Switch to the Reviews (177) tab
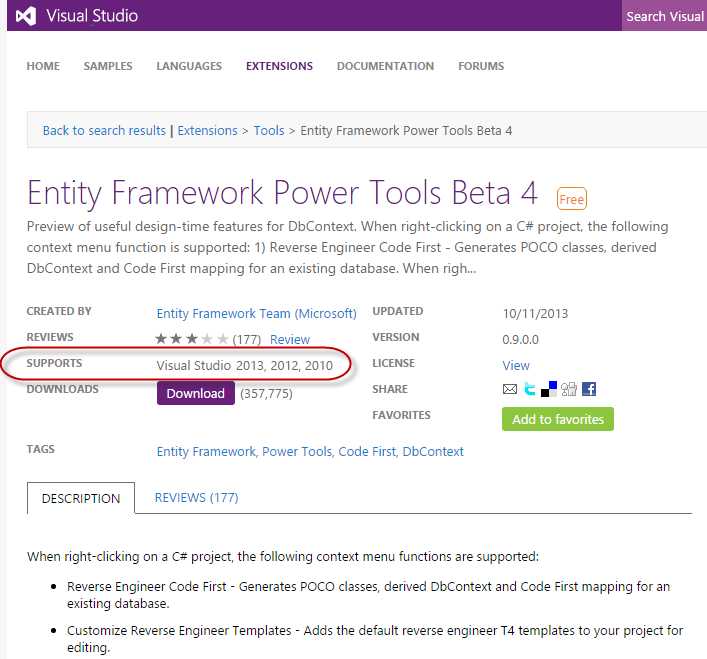The height and width of the screenshot is (659, 707). pos(196,498)
